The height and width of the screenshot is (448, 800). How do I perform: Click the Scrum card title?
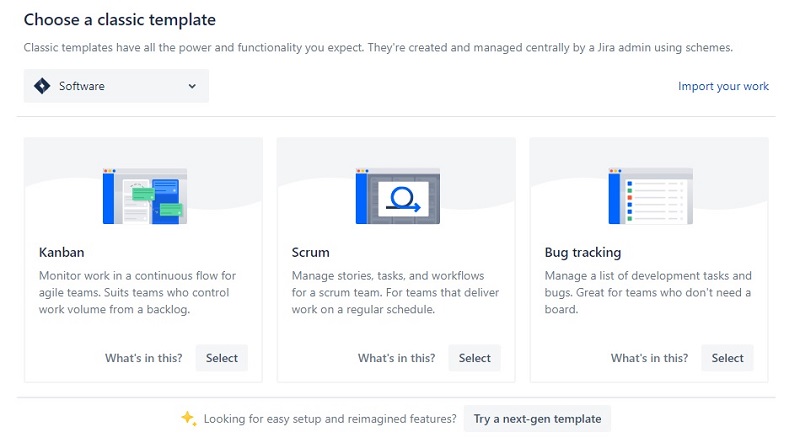tap(310, 252)
